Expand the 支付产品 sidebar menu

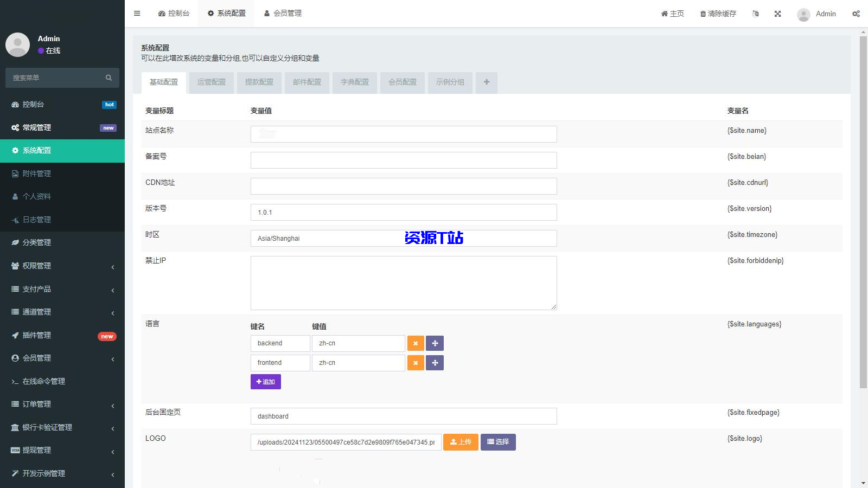click(62, 289)
